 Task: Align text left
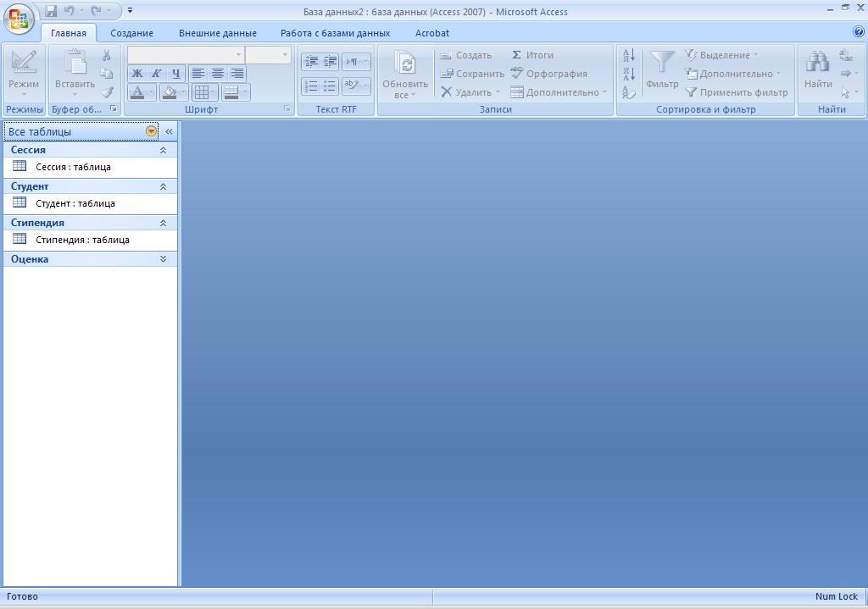pos(198,74)
